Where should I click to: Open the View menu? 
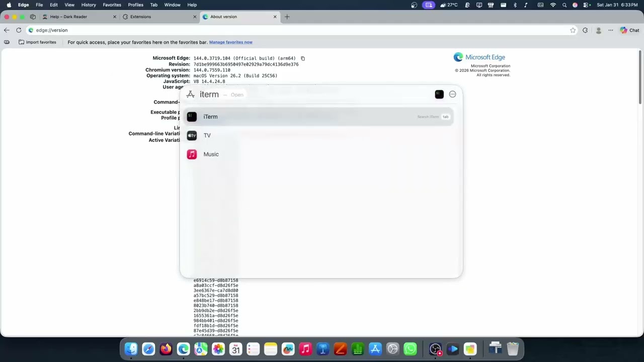[x=69, y=5]
